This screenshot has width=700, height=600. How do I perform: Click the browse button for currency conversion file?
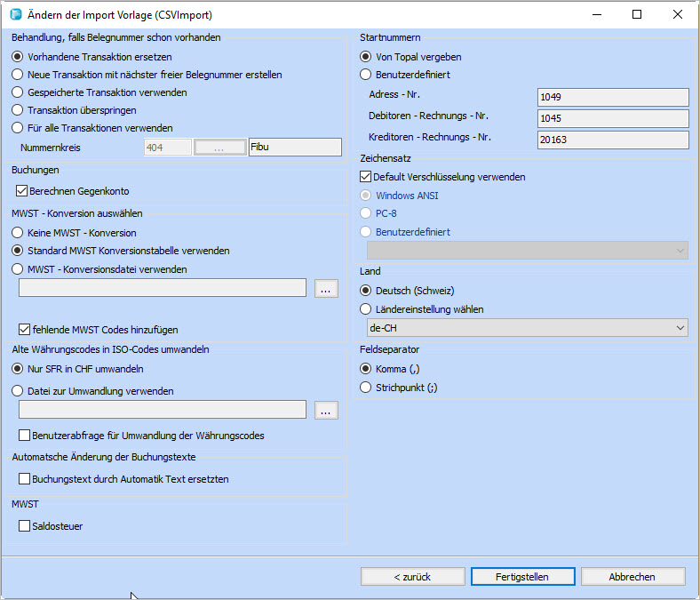click(x=326, y=410)
